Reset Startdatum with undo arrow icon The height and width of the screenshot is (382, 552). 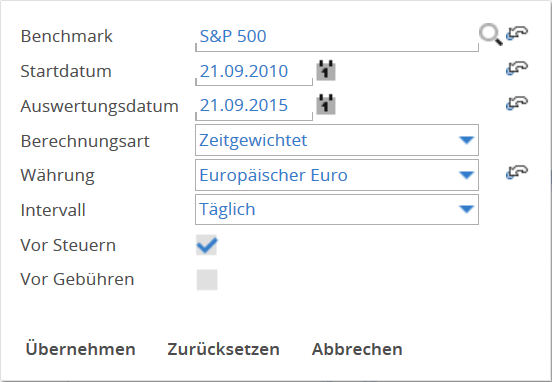pyautogui.click(x=517, y=68)
